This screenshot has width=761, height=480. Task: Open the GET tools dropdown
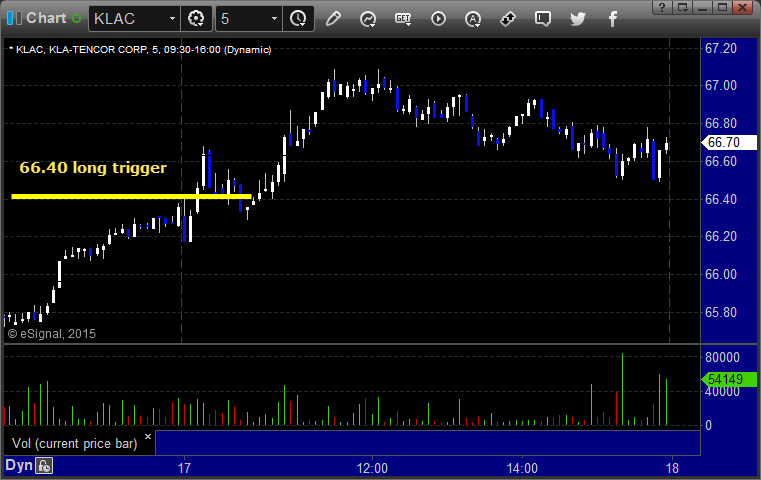pyautogui.click(x=403, y=19)
